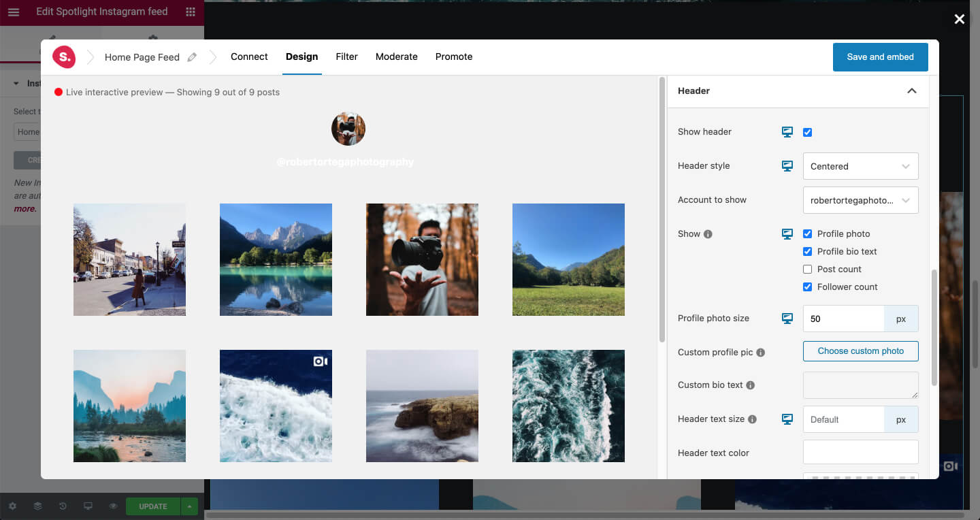
Task: Open the Account to show dropdown
Action: point(861,200)
